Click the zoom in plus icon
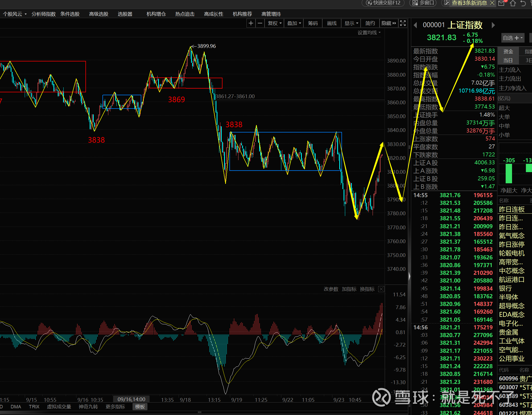Screen dimensions: 532x415 (251, 23)
